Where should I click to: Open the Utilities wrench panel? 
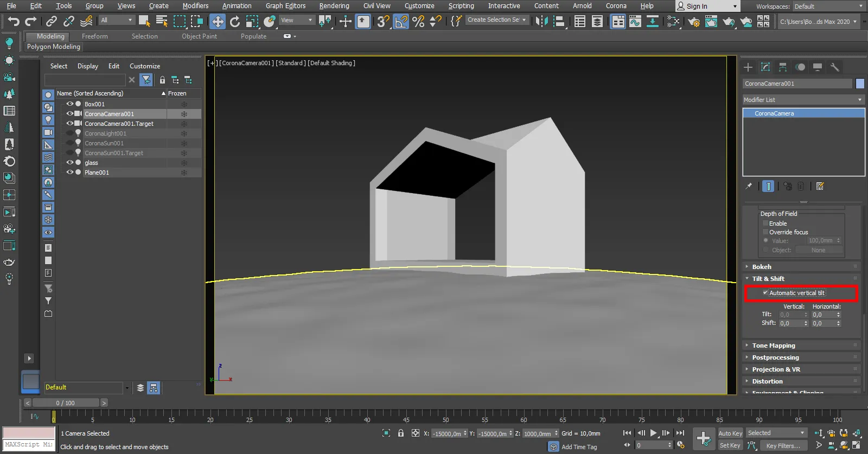(x=835, y=67)
